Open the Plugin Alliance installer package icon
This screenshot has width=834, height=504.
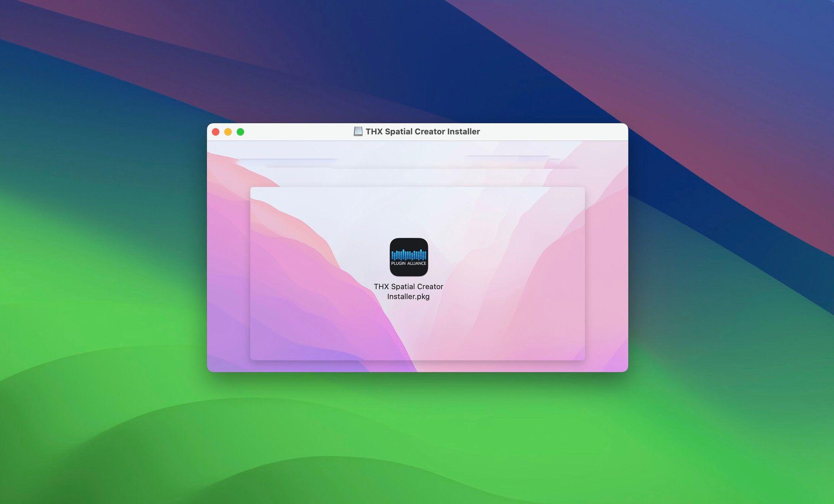[x=409, y=257]
